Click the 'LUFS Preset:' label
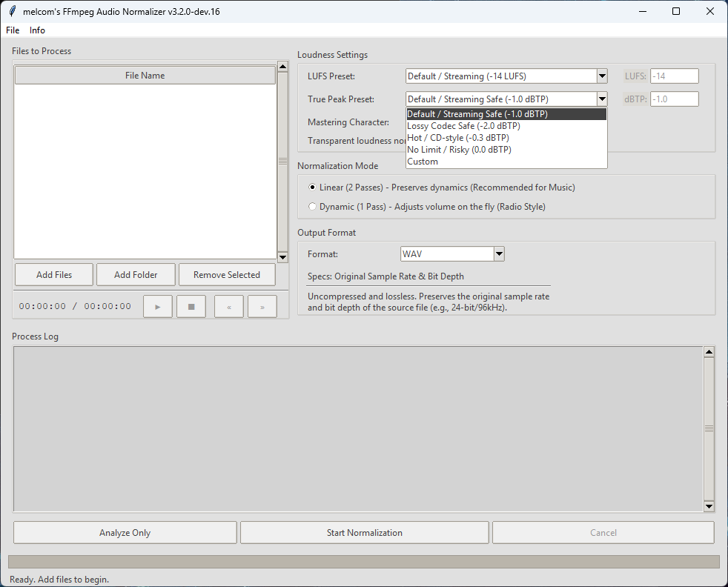The width and height of the screenshot is (728, 587). tap(331, 76)
